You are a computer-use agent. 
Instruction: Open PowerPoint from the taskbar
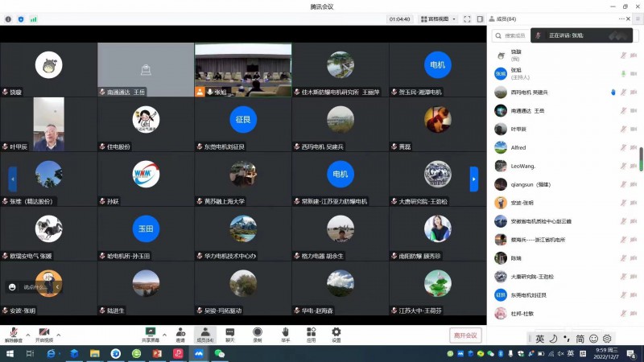point(157,353)
